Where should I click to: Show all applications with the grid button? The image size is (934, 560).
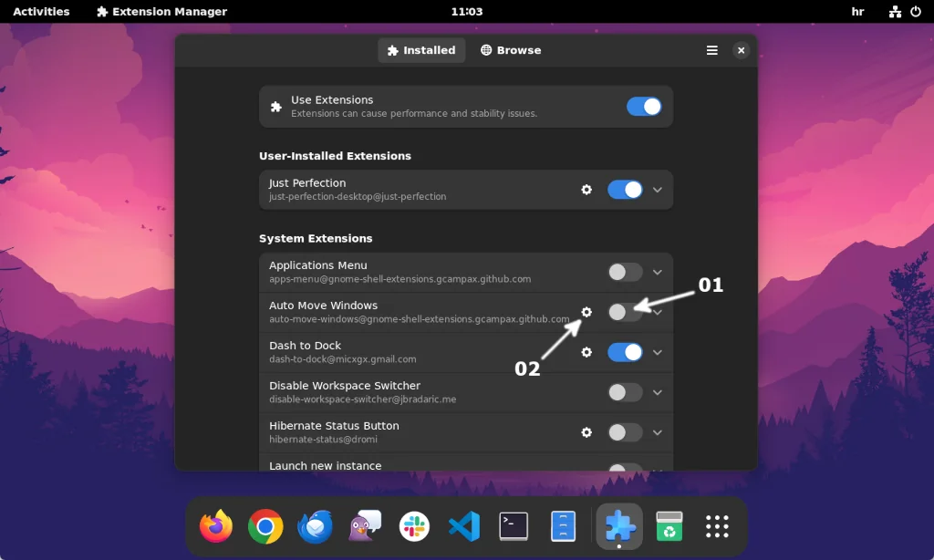click(717, 526)
